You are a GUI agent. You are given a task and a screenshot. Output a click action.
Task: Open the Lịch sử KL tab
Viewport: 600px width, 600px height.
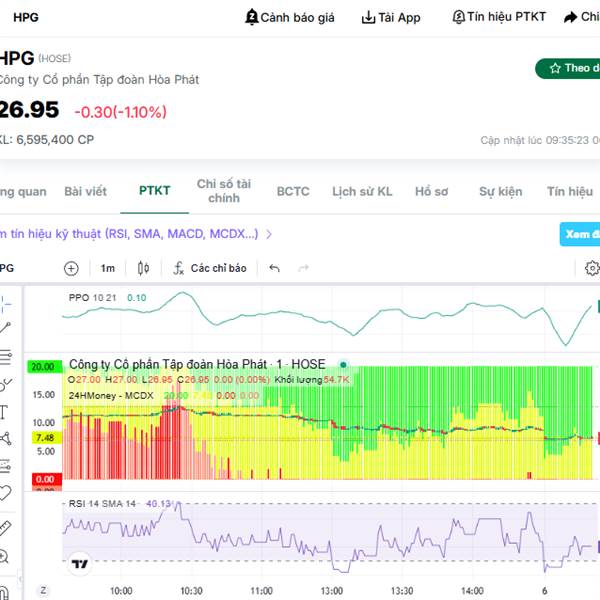(362, 191)
